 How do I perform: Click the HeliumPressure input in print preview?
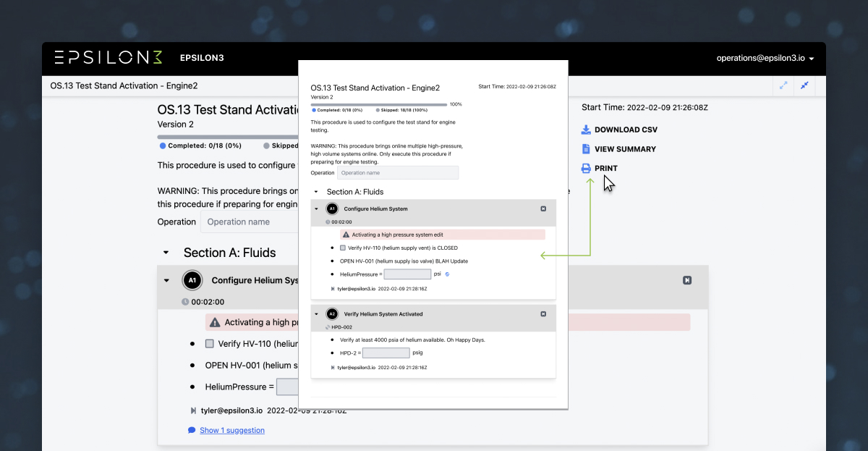tap(407, 274)
